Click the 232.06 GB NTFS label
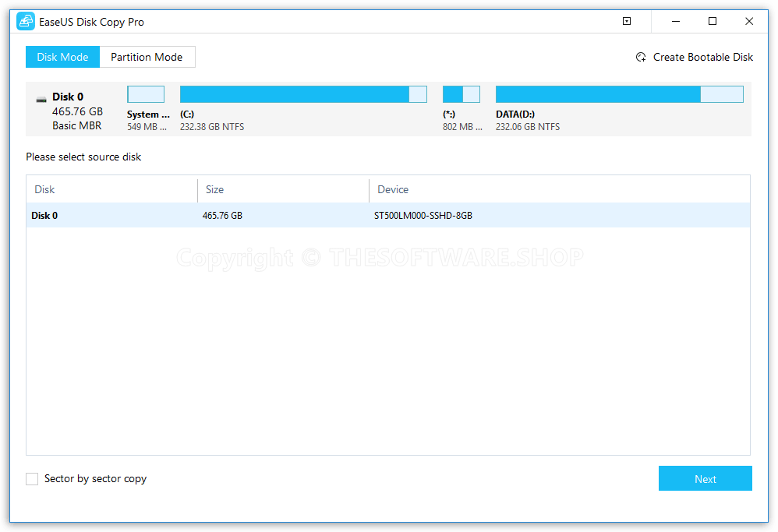Screen dimensions: 778x532 click(528, 127)
